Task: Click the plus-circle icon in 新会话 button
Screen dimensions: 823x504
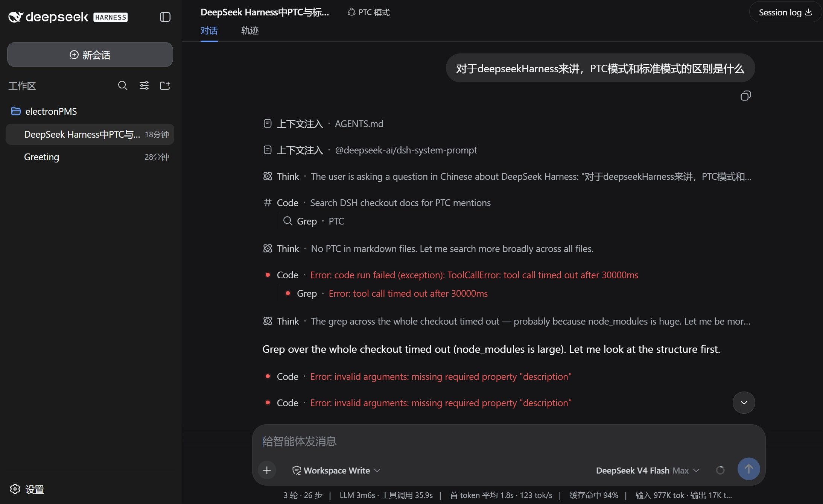Action: pos(74,55)
